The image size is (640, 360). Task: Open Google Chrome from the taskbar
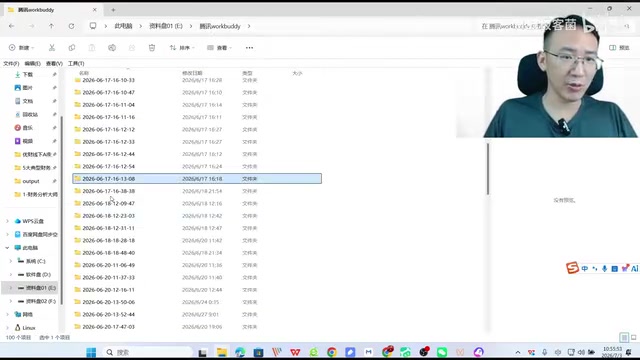tap(332, 352)
